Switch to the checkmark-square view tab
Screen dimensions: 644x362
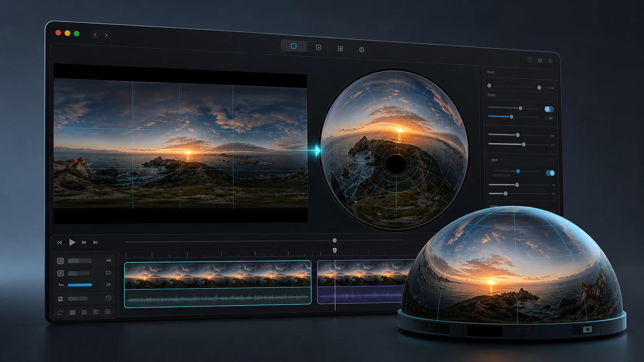pyautogui.click(x=319, y=47)
